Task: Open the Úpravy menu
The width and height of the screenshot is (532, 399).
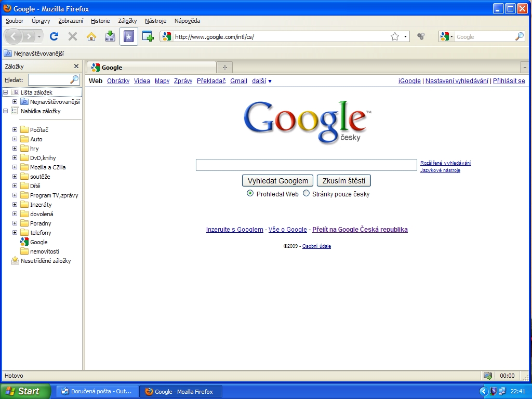Action: tap(41, 21)
